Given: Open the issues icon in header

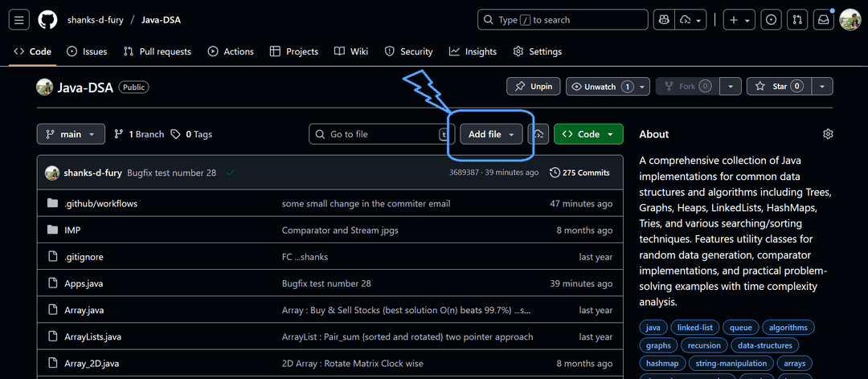Looking at the screenshot, I should coord(771,20).
